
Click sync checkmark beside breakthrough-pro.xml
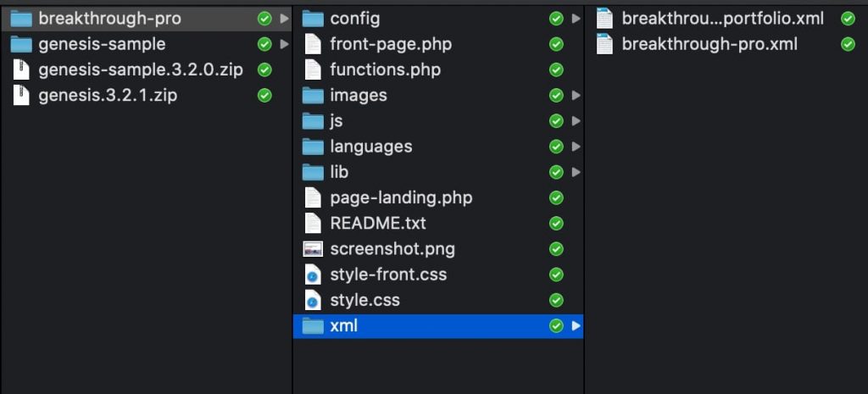click(x=848, y=44)
